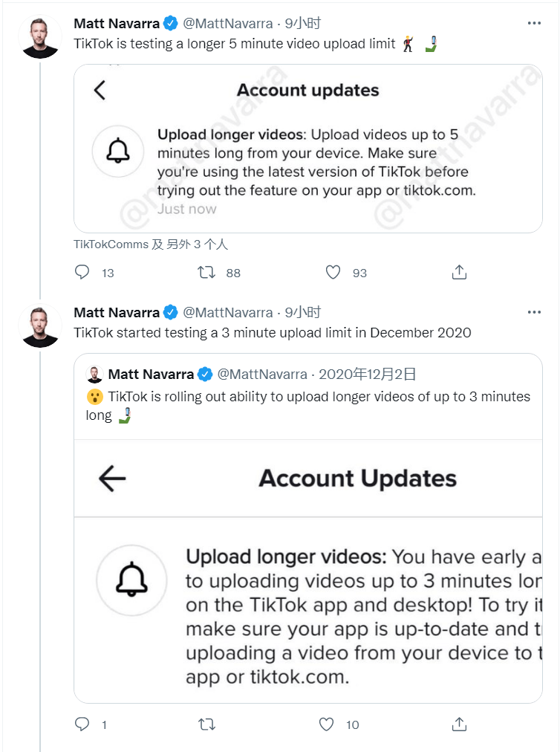This screenshot has height=752, width=560.
Task: Open quoted tweet dated 2020年12月2日
Action: point(367,374)
